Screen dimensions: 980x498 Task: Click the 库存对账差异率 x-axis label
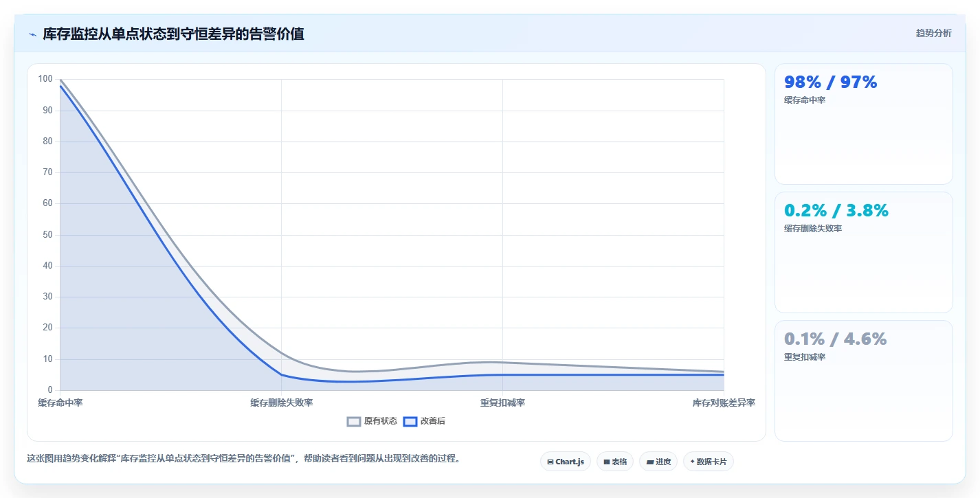pos(724,403)
